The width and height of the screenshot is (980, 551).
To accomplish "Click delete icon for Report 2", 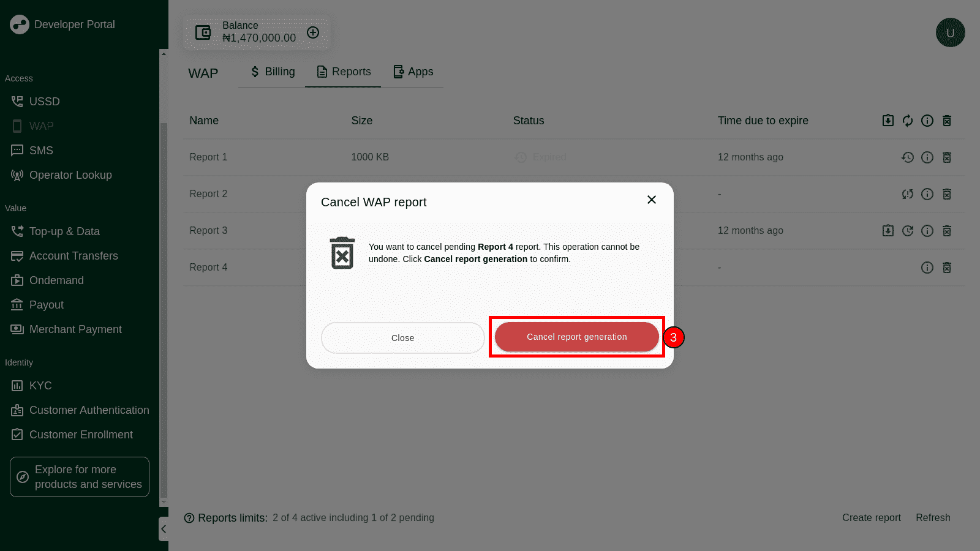I will [947, 194].
